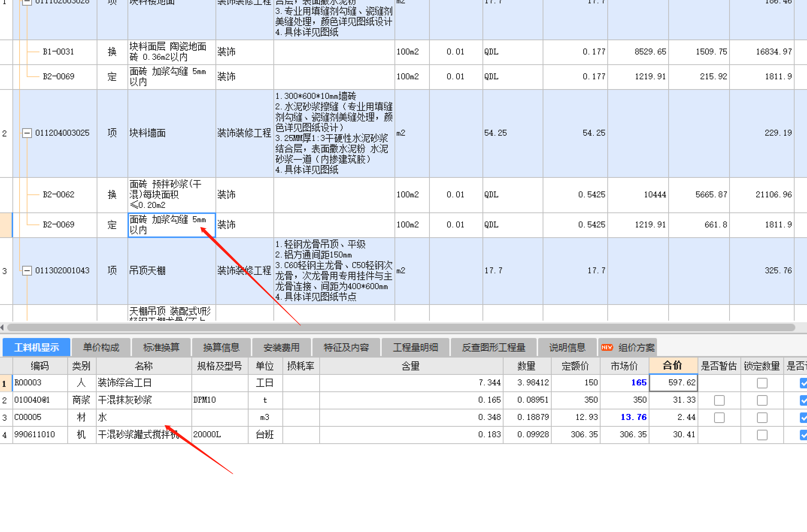Collapse item 011204003025 tree node
The height and width of the screenshot is (532, 807).
tap(27, 133)
